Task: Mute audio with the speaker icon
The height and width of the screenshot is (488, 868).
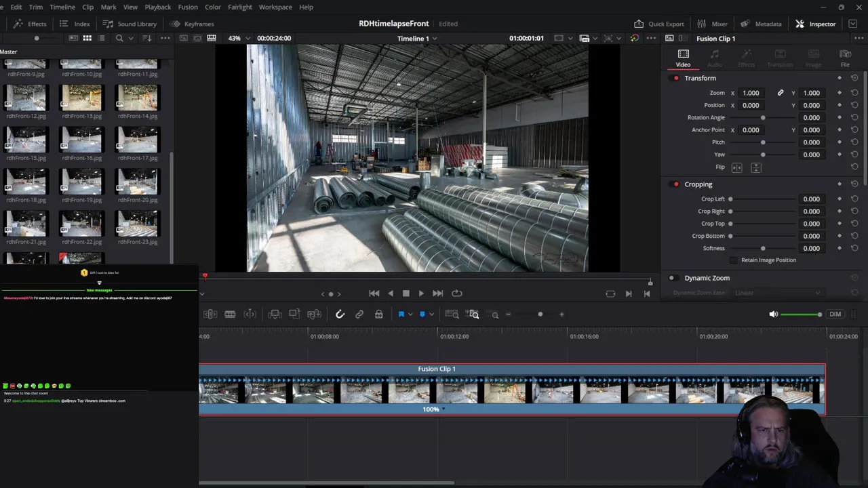Action: point(773,314)
